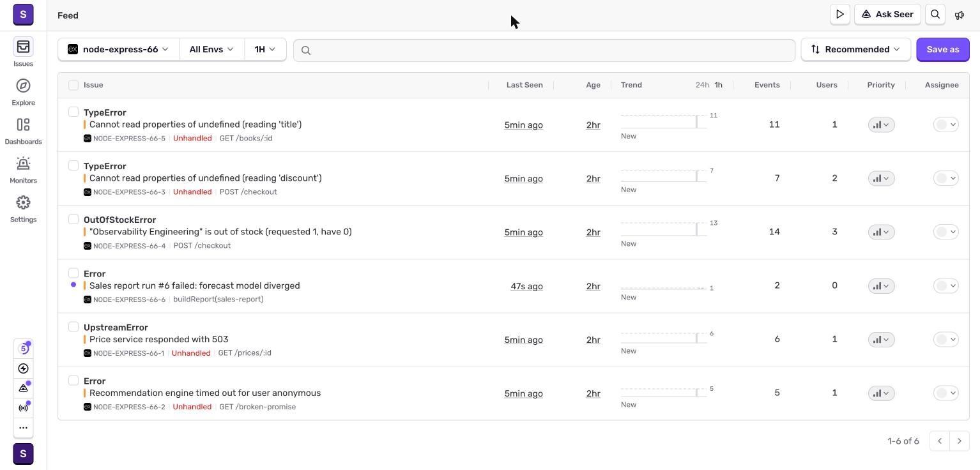Open the three-dots more menu in sidebar
Screen dimensions: 980x470
point(23,428)
